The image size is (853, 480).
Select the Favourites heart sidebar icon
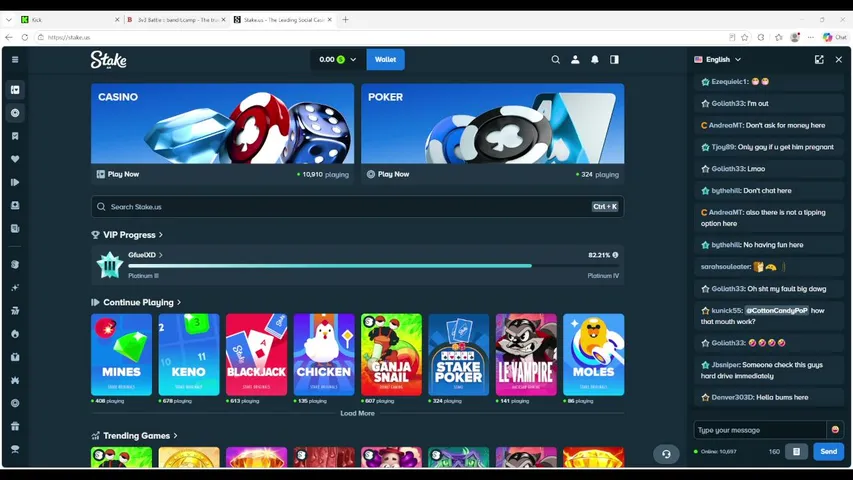click(15, 159)
